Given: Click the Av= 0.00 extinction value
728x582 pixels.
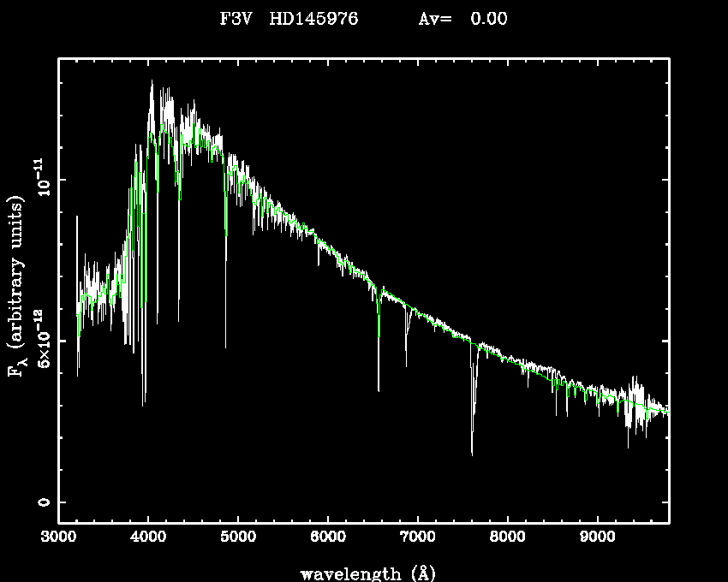Looking at the screenshot, I should 462,19.
